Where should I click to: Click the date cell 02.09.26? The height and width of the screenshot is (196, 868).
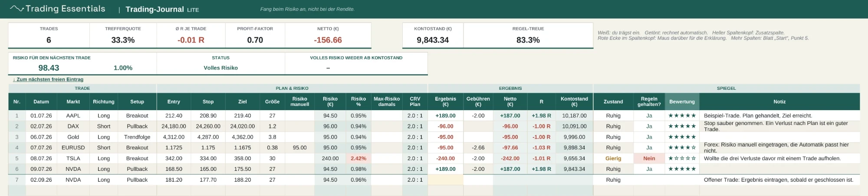pos(41,180)
